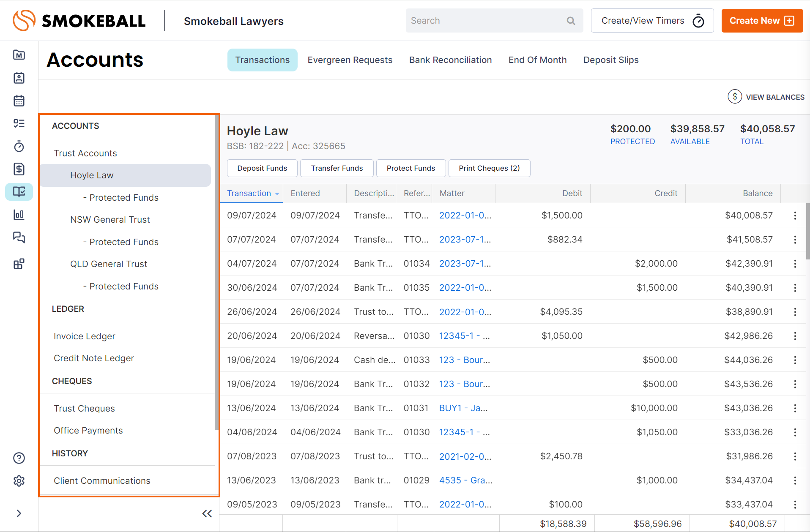Open row menu for balance $42,986.26

pos(795,336)
